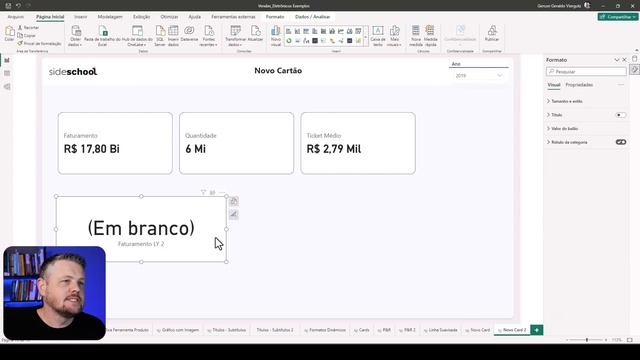This screenshot has width=640, height=360.
Task: Open Transformar dados
Action: (x=235, y=36)
